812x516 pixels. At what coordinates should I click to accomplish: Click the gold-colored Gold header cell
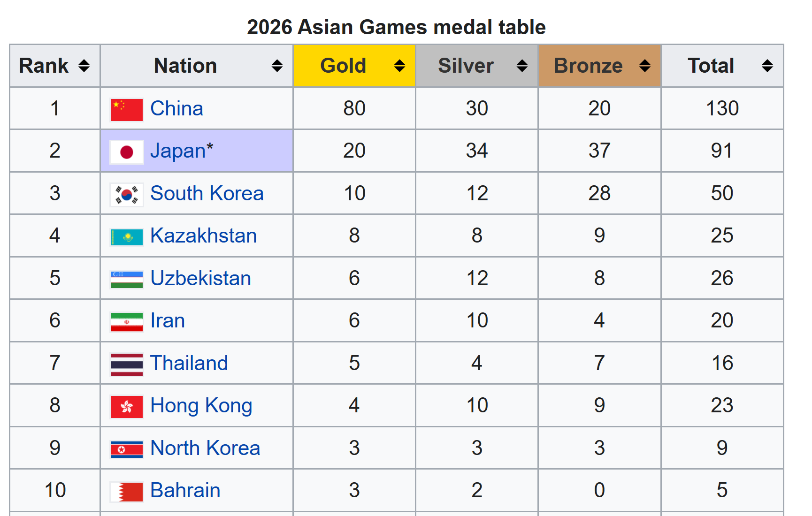tap(354, 66)
